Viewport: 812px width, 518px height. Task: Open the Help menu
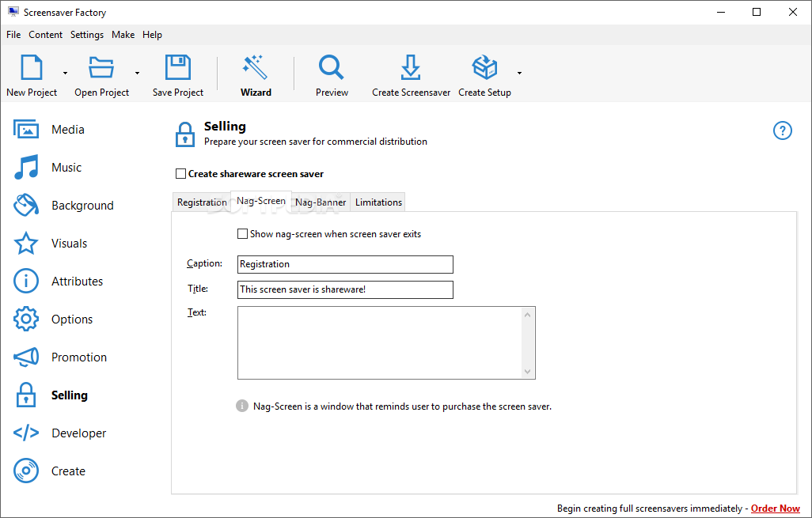(x=152, y=35)
